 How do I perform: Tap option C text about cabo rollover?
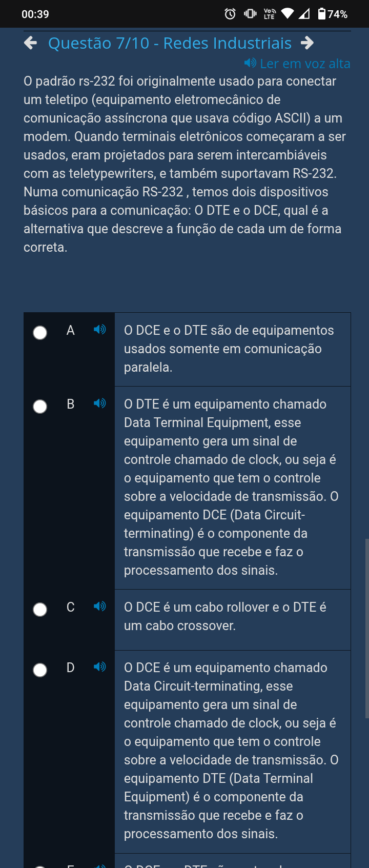pyautogui.click(x=225, y=616)
